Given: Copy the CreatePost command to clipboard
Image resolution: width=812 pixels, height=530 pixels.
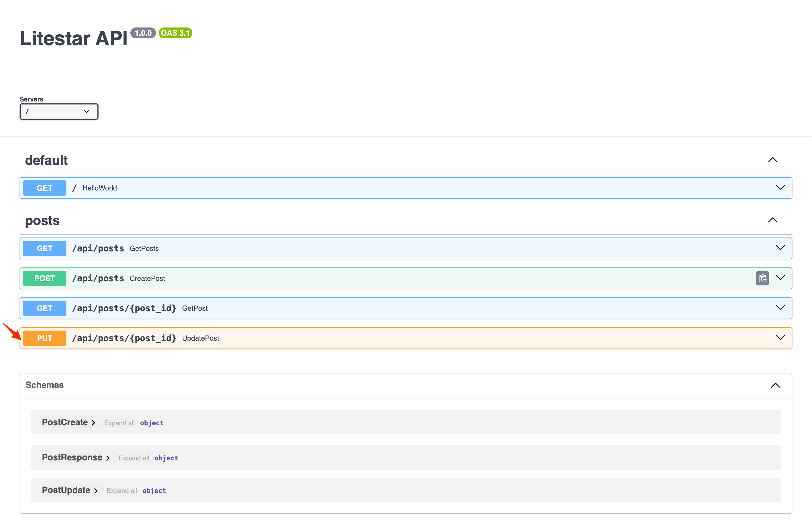Looking at the screenshot, I should (762, 278).
